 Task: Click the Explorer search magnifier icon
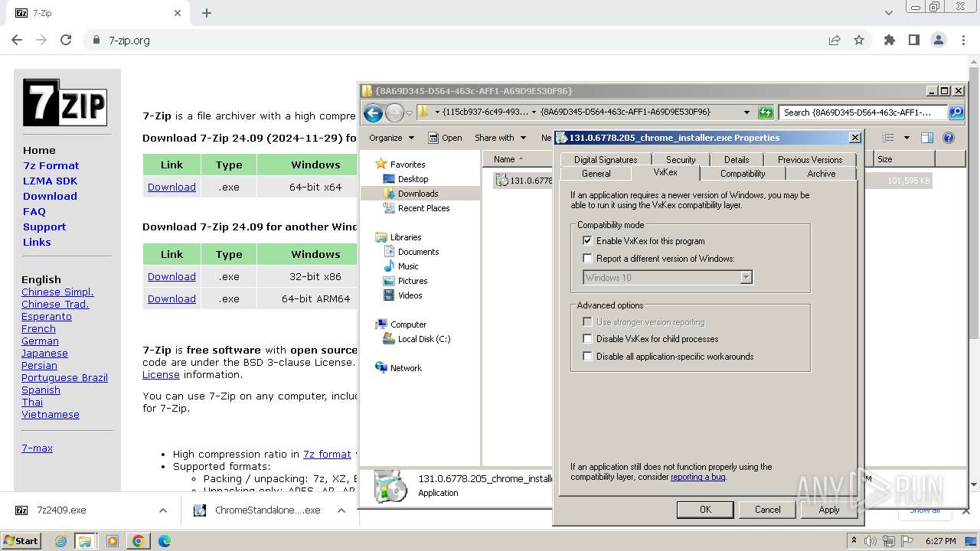click(956, 112)
